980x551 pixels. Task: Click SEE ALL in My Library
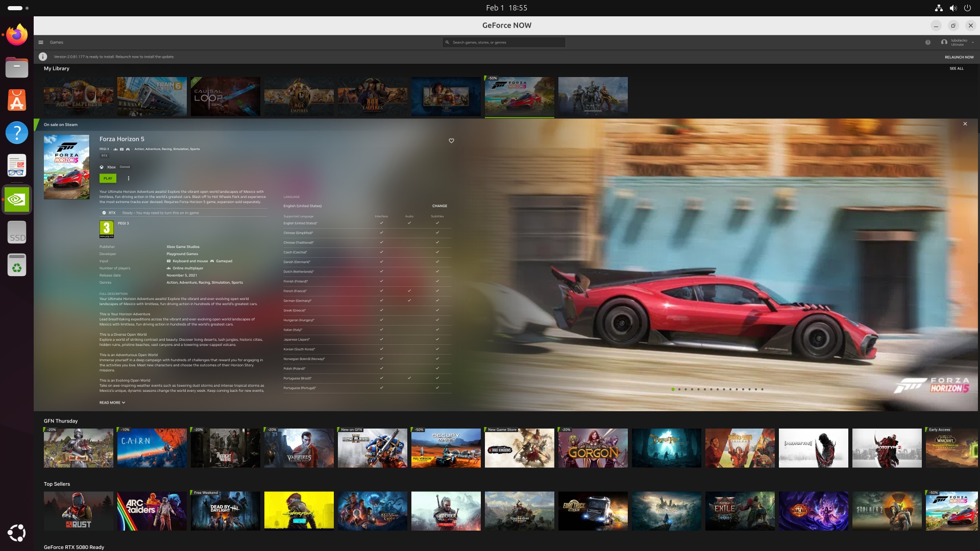click(x=957, y=68)
